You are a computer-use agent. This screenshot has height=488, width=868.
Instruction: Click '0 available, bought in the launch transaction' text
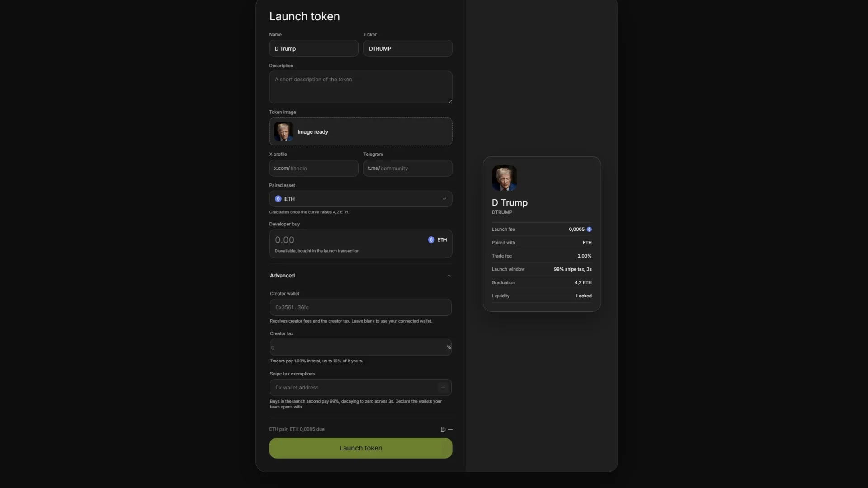click(x=317, y=251)
